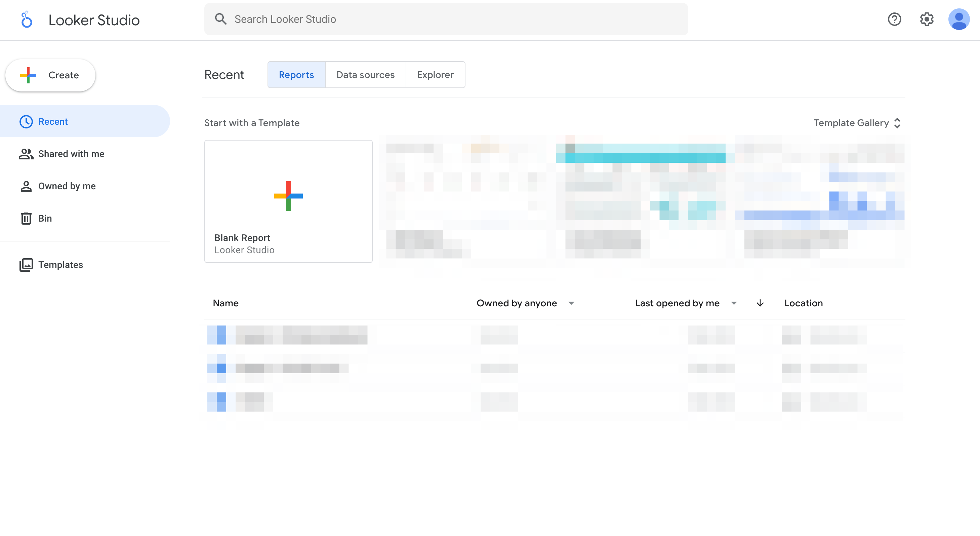Open the Help question mark icon
This screenshot has height=536, width=980.
pyautogui.click(x=894, y=19)
